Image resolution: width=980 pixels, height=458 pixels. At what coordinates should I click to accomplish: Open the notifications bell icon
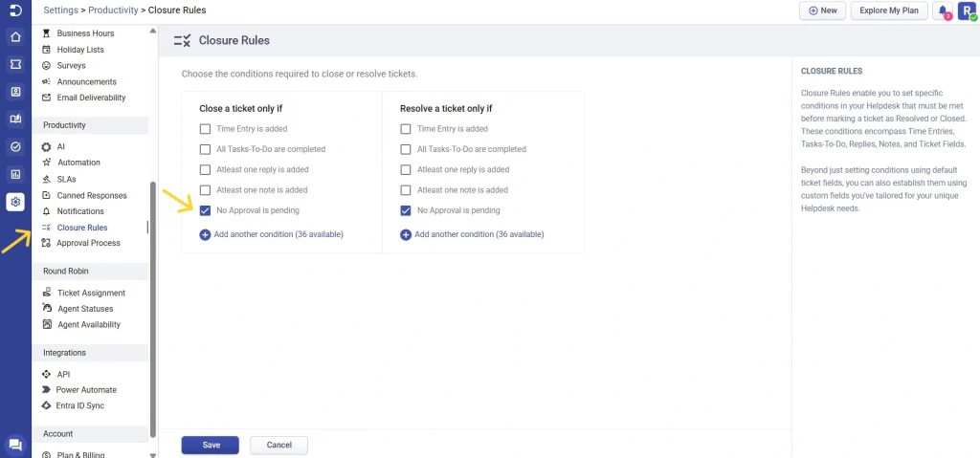943,11
